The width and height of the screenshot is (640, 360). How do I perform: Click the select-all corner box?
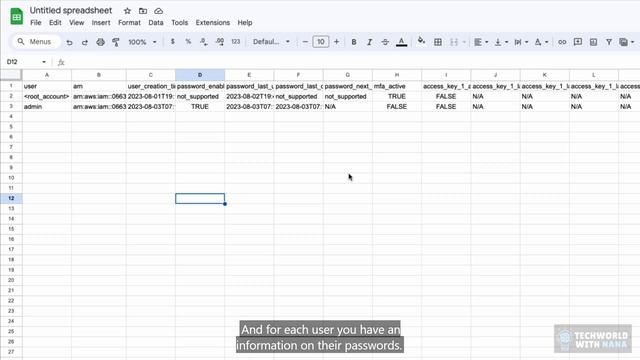tap(11, 75)
